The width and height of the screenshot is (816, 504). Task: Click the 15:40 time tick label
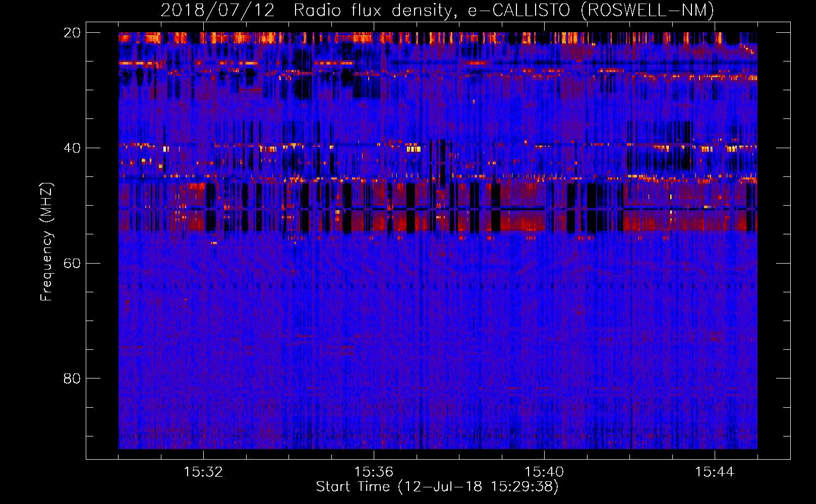544,472
